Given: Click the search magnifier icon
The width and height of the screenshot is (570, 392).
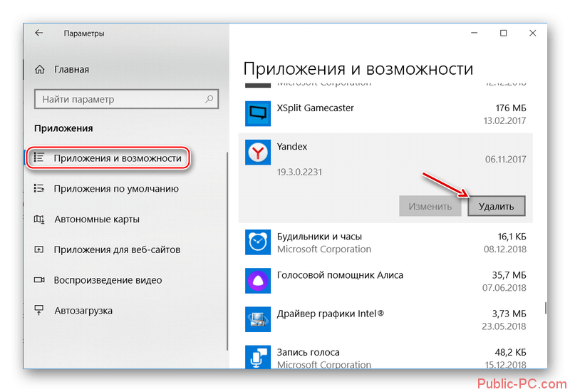Looking at the screenshot, I should click(x=209, y=99).
